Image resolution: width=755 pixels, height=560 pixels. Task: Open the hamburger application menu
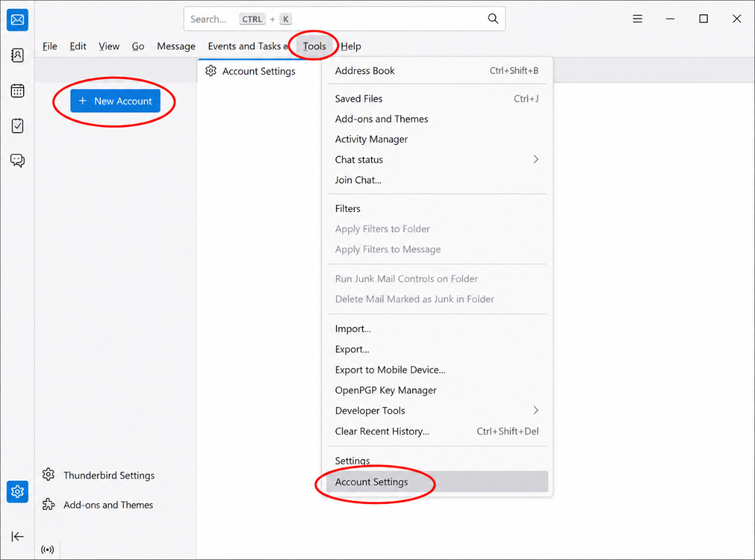pos(637,19)
